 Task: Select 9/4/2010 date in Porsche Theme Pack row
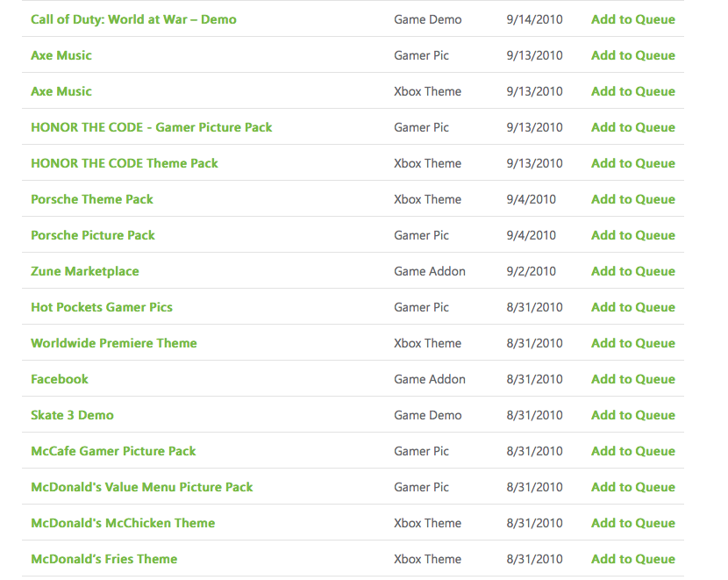pos(532,199)
